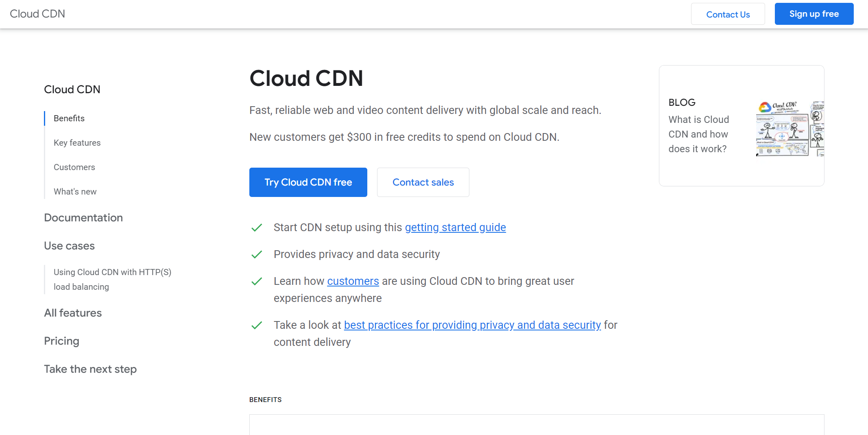Select Benefits in the sidebar
Viewport: 868px width, 435px height.
click(x=69, y=118)
